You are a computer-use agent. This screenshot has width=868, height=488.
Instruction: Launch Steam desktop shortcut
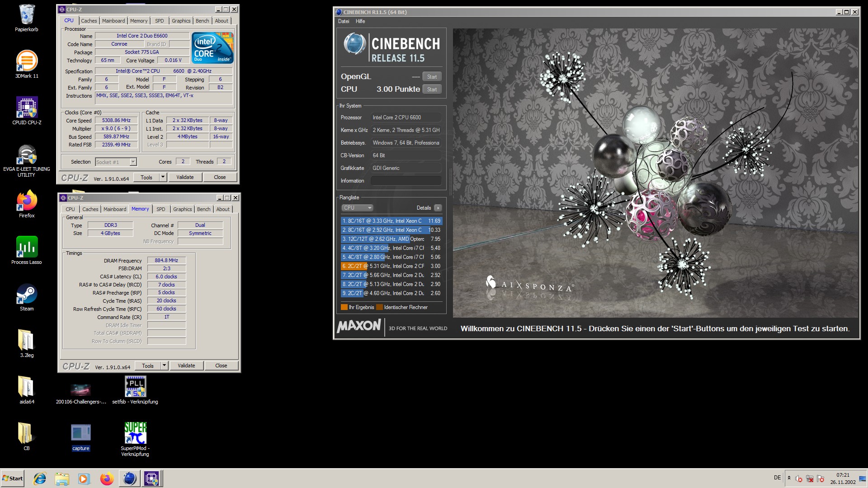(x=27, y=297)
